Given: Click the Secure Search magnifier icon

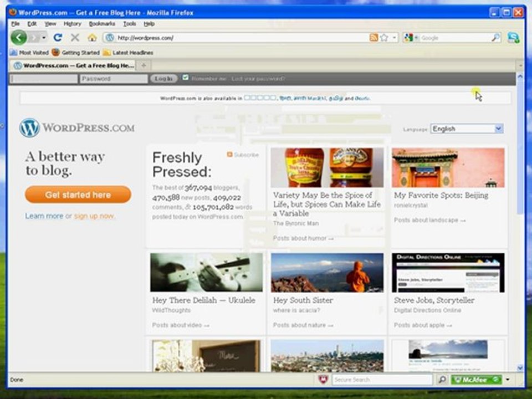Looking at the screenshot, I should point(442,379).
